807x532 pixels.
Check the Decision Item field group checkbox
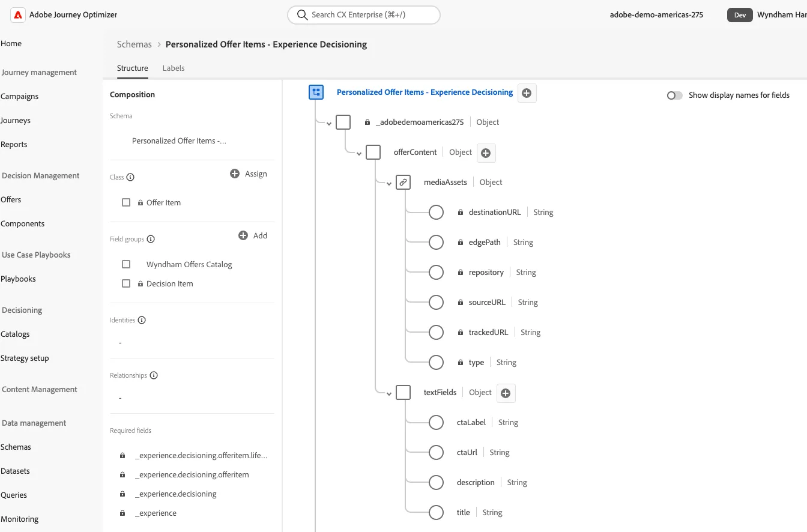coord(126,283)
